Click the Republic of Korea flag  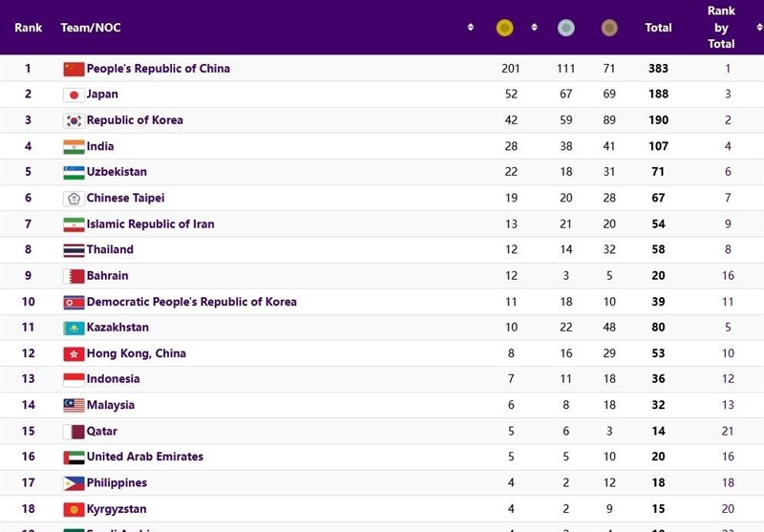(74, 120)
